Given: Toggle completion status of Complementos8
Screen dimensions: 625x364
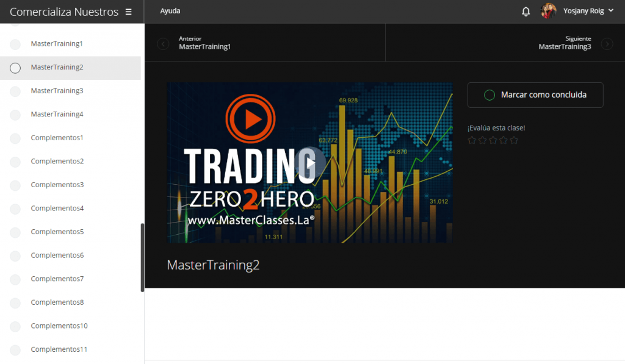Looking at the screenshot, I should pos(15,302).
